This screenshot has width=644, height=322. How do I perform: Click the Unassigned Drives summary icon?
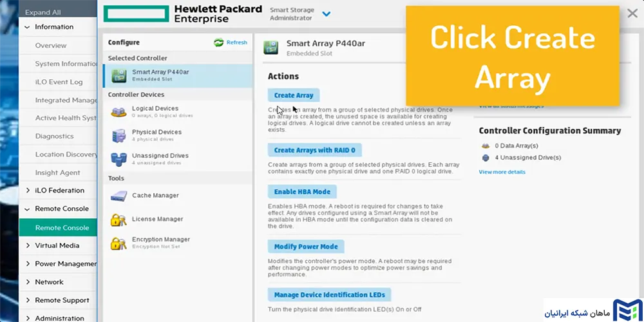(x=486, y=157)
